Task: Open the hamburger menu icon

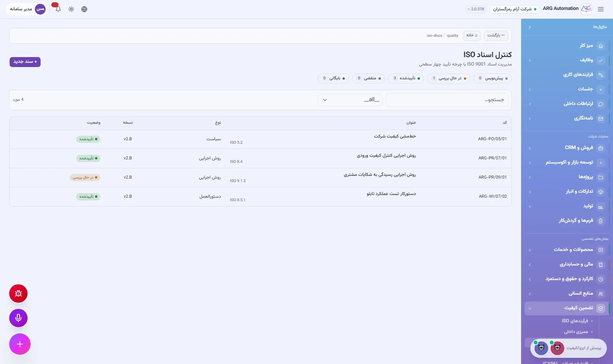Action: (x=601, y=9)
